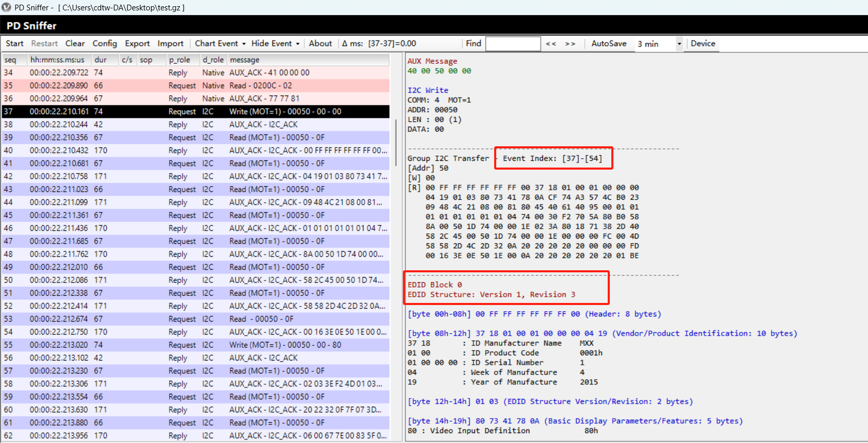Click the Export menu item
868x443 pixels.
coord(137,44)
